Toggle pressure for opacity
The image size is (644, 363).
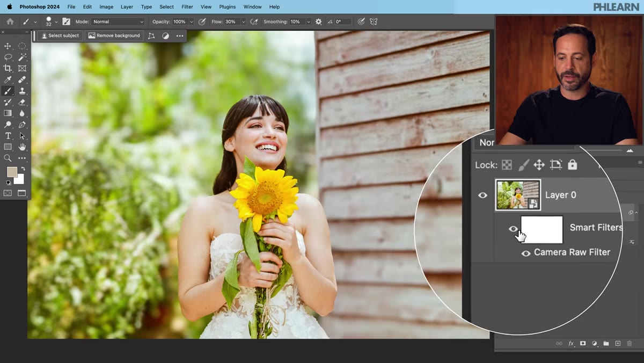(x=202, y=21)
